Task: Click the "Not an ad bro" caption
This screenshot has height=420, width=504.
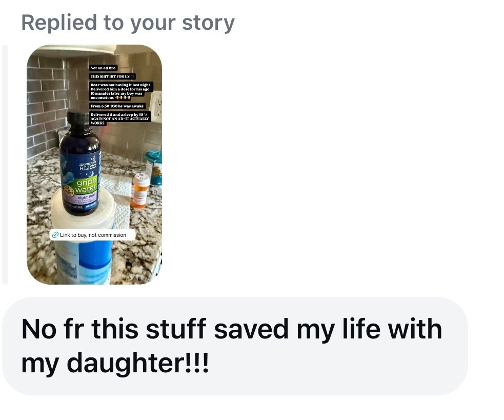Action: coord(103,68)
